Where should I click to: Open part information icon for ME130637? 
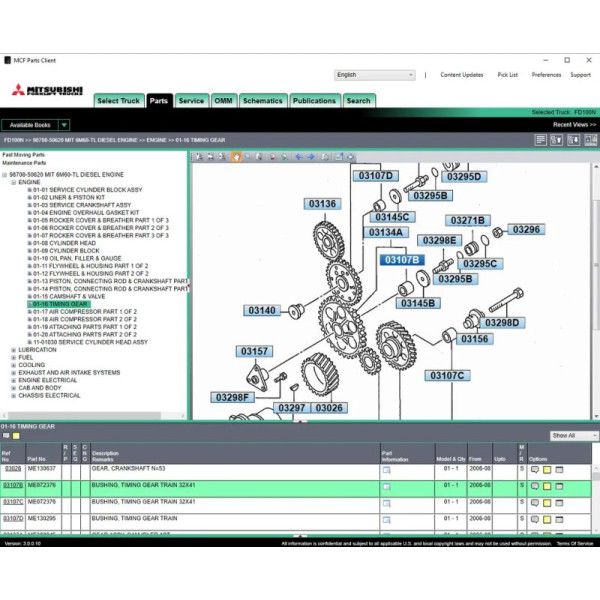coord(387,469)
